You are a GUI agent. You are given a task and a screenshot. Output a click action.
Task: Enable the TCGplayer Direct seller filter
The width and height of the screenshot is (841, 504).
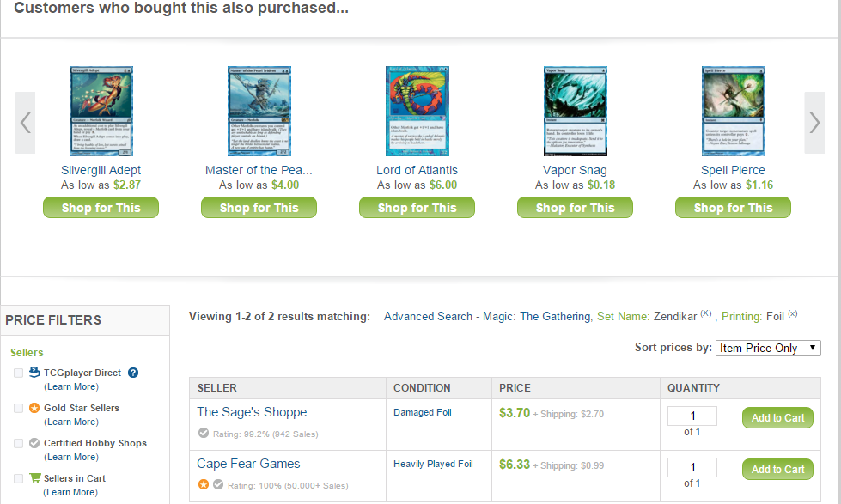[18, 373]
